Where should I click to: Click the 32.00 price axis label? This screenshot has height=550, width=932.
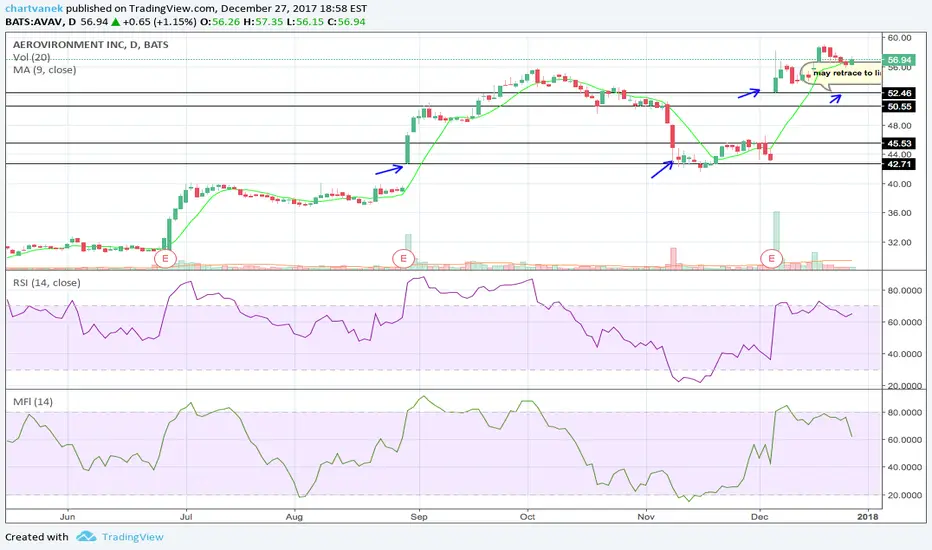(x=899, y=243)
